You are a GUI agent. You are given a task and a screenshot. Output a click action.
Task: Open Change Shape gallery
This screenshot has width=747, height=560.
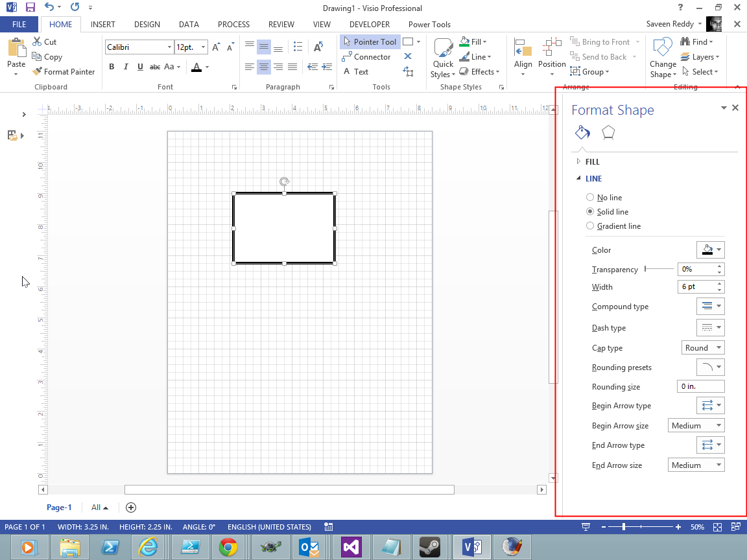[x=663, y=58]
